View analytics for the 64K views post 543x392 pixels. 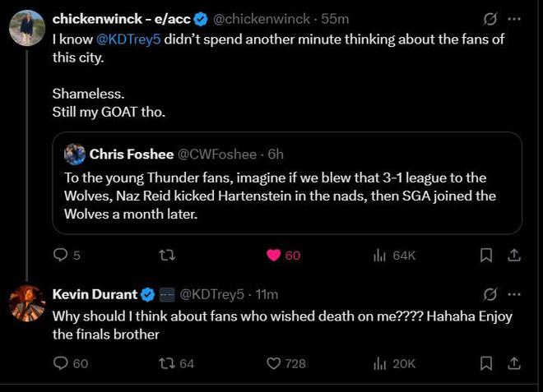(x=380, y=256)
